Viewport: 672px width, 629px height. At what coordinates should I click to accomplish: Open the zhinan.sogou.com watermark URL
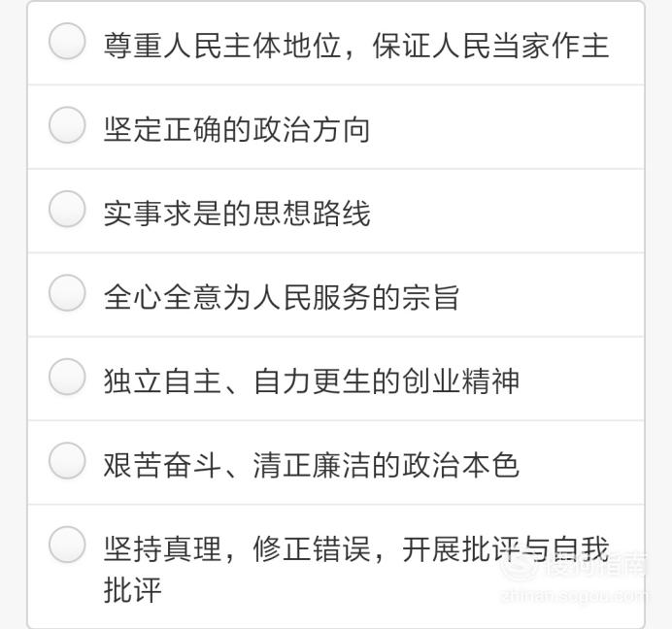575,596
